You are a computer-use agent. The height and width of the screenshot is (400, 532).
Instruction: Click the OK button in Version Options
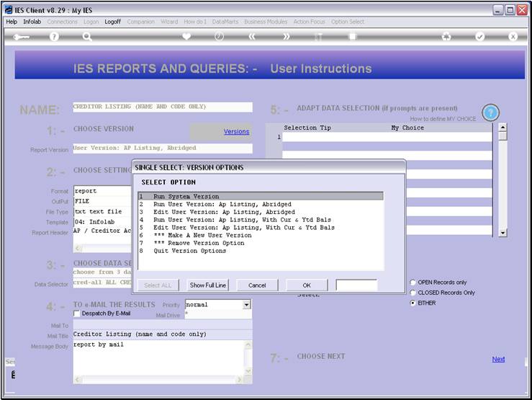coord(307,285)
